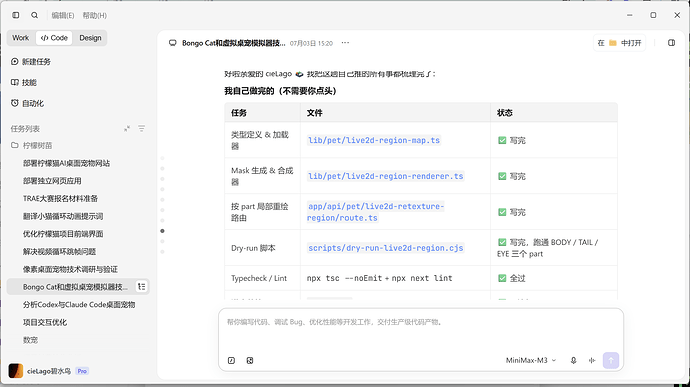This screenshot has width=690, height=387.
Task: Open task 项目交互优化
Action: point(45,322)
